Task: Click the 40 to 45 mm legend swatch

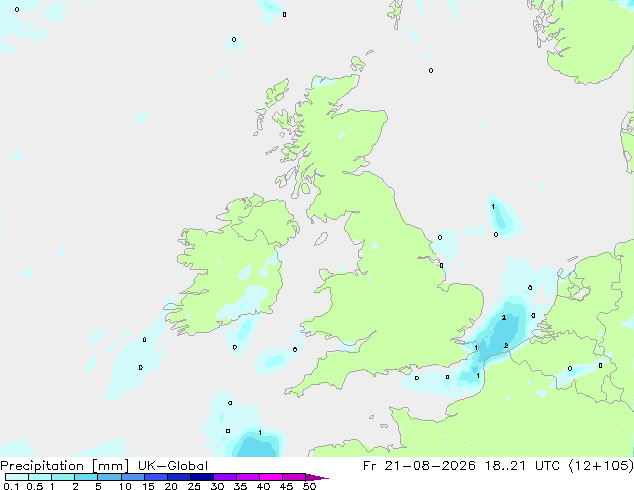Action: pyautogui.click(x=271, y=477)
